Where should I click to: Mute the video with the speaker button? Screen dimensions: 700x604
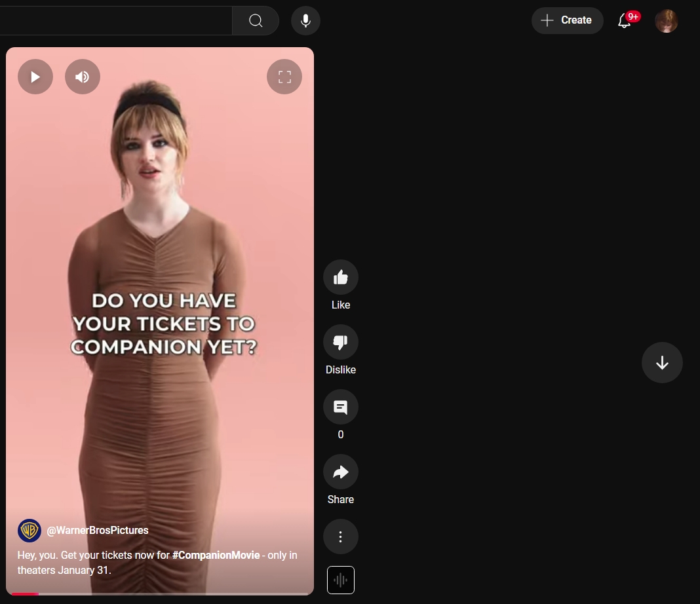pyautogui.click(x=83, y=77)
